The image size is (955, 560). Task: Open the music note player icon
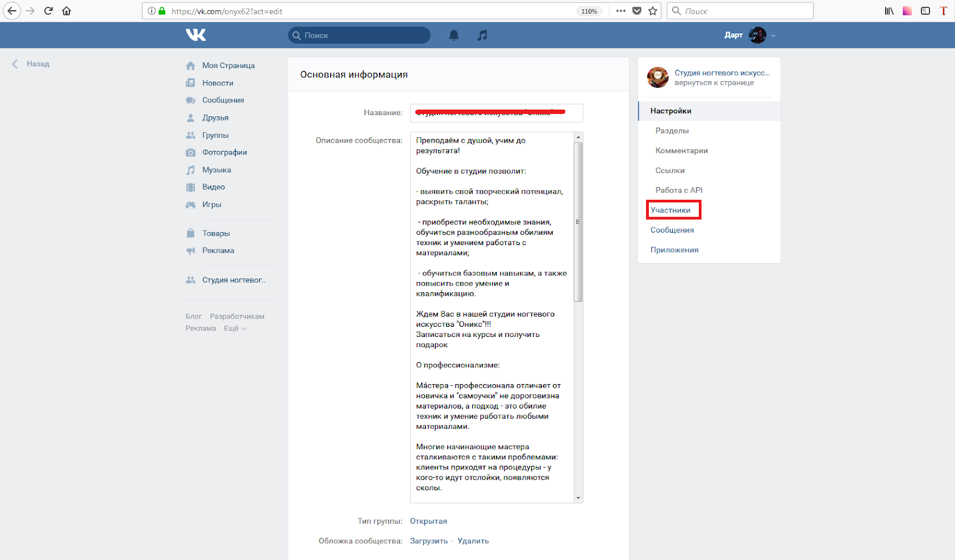point(482,35)
